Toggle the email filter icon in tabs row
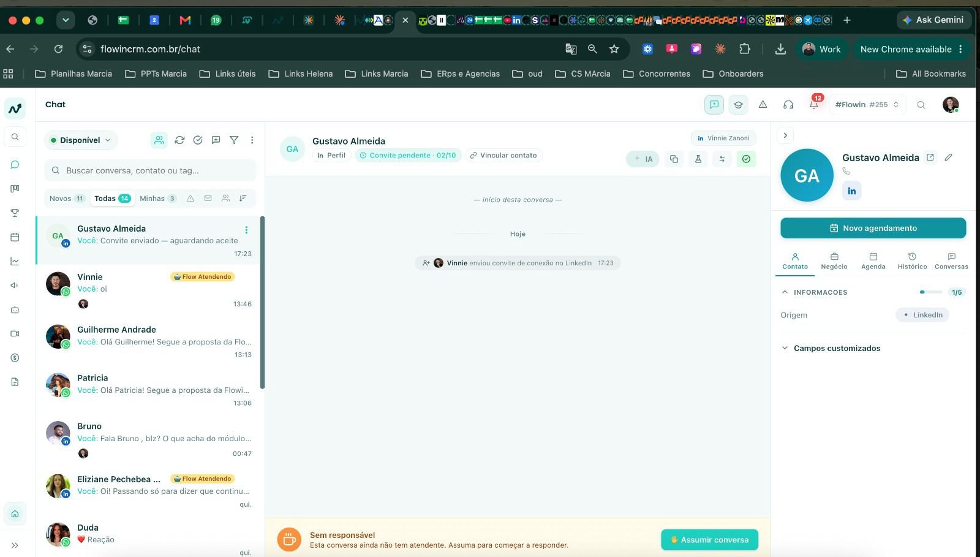The height and width of the screenshot is (557, 980). click(208, 199)
